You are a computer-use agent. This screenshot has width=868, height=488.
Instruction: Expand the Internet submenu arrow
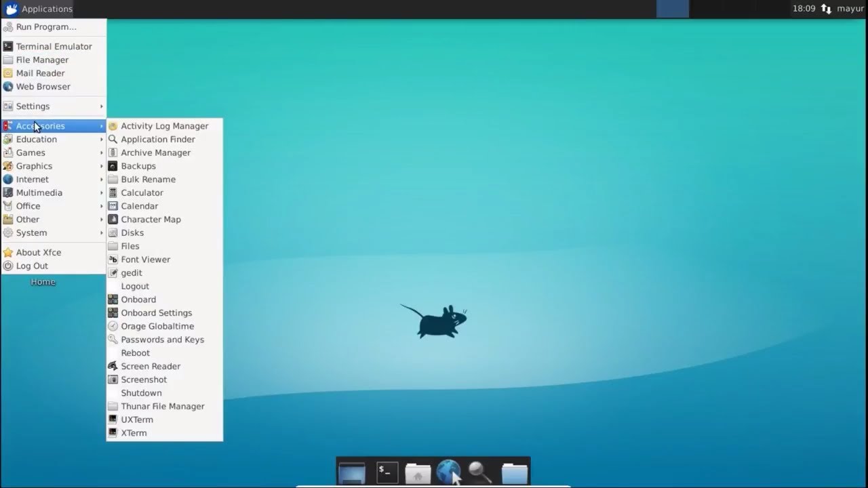[102, 180]
